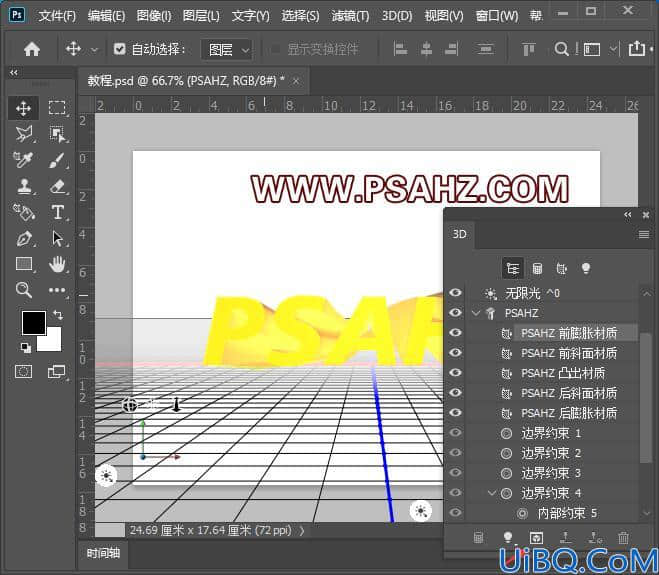This screenshot has width=659, height=575.
Task: Select the Horizontal Type tool
Action: 58,212
